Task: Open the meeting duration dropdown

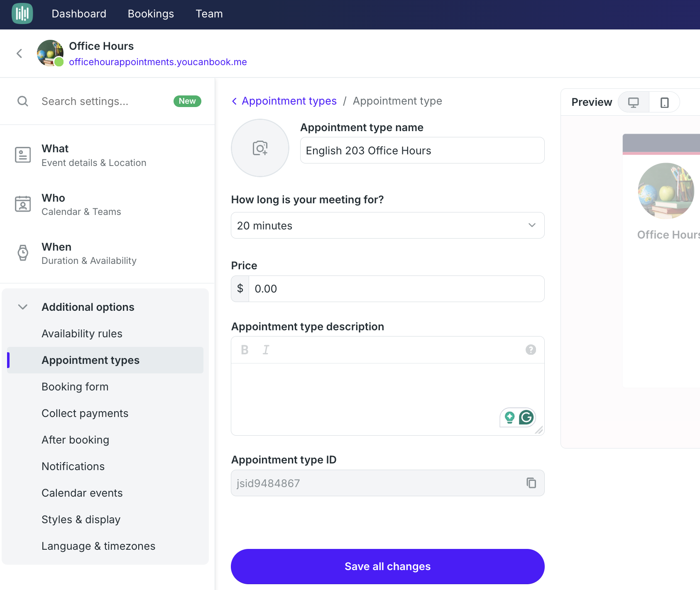Action: coord(388,225)
